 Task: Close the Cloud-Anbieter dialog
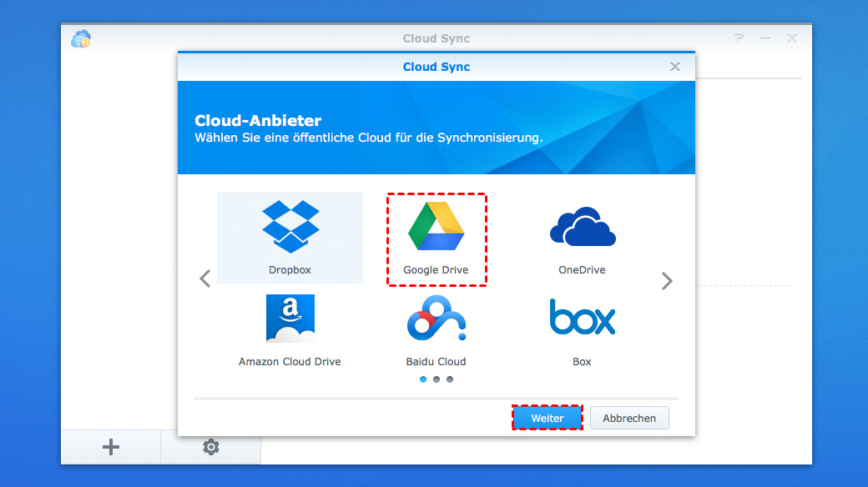pos(675,67)
